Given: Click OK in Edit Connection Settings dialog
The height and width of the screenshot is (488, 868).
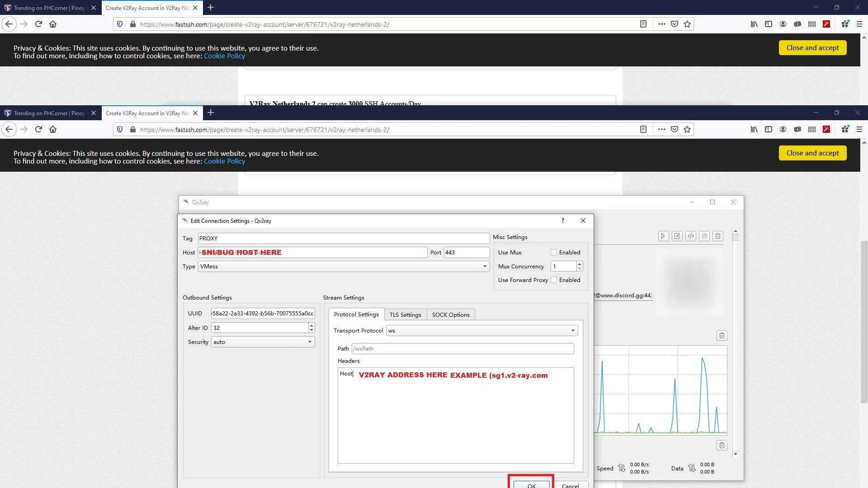Looking at the screenshot, I should [531, 485].
